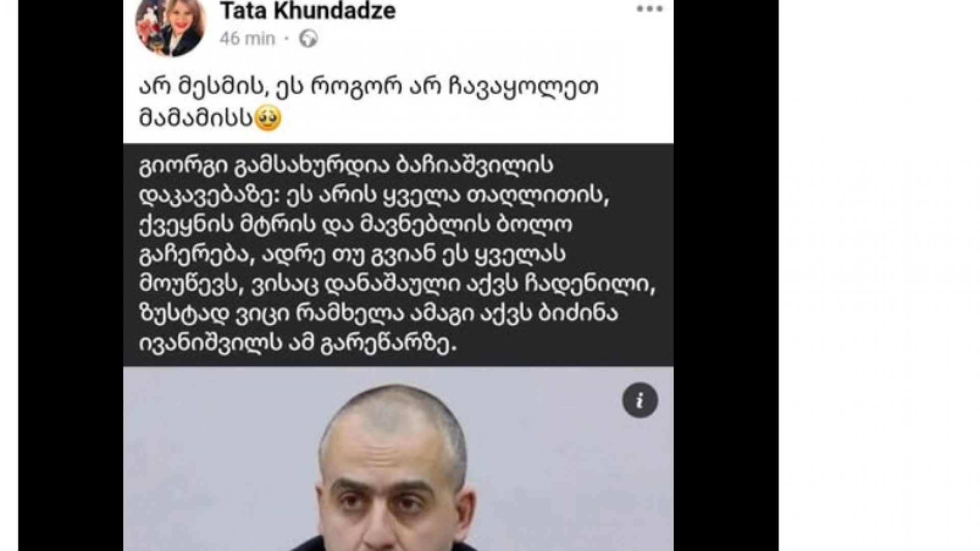Click the globe public-privacy icon
980x551 pixels.
[x=308, y=38]
